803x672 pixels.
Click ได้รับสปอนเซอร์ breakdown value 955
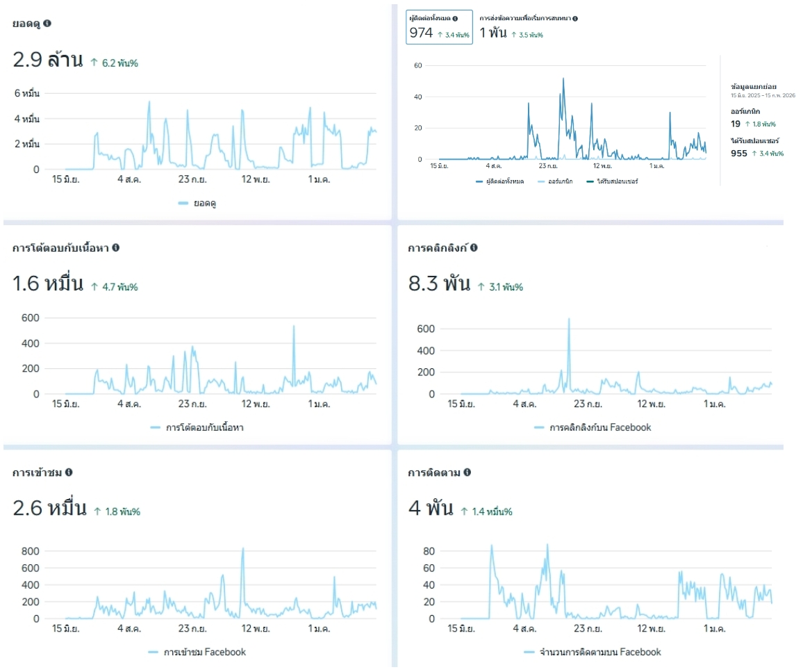[x=739, y=153]
